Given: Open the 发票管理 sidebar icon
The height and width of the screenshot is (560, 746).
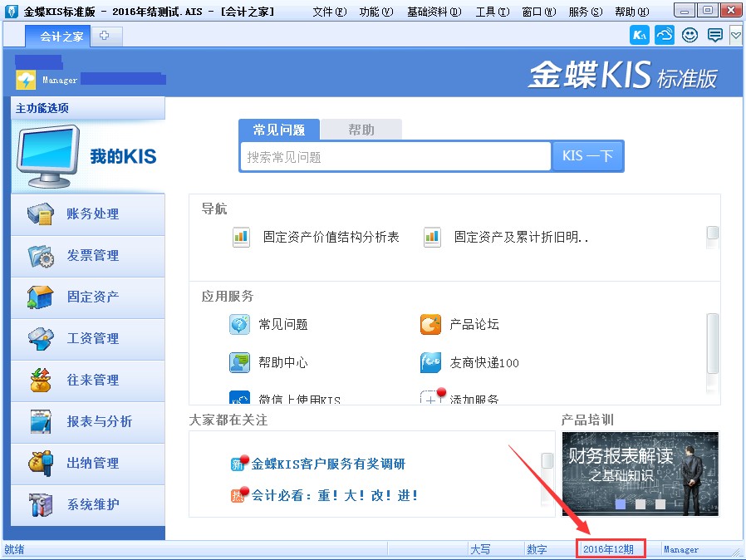Looking at the screenshot, I should [x=41, y=256].
